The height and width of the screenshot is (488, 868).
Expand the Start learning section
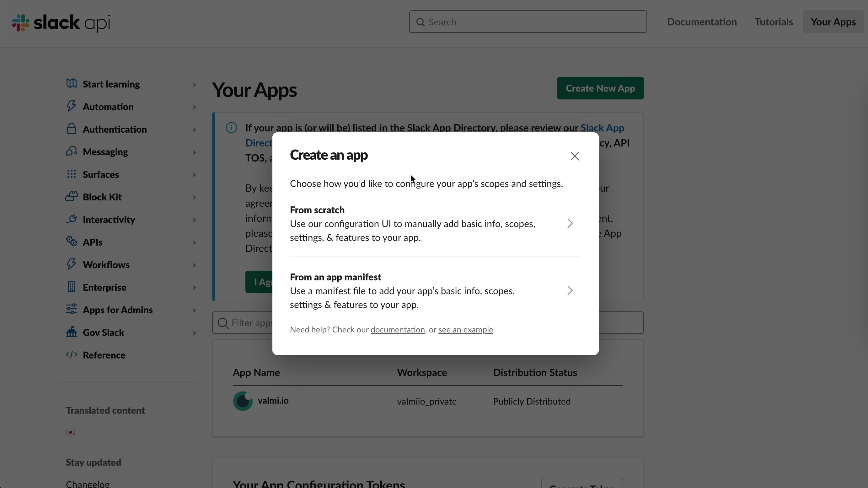click(195, 84)
